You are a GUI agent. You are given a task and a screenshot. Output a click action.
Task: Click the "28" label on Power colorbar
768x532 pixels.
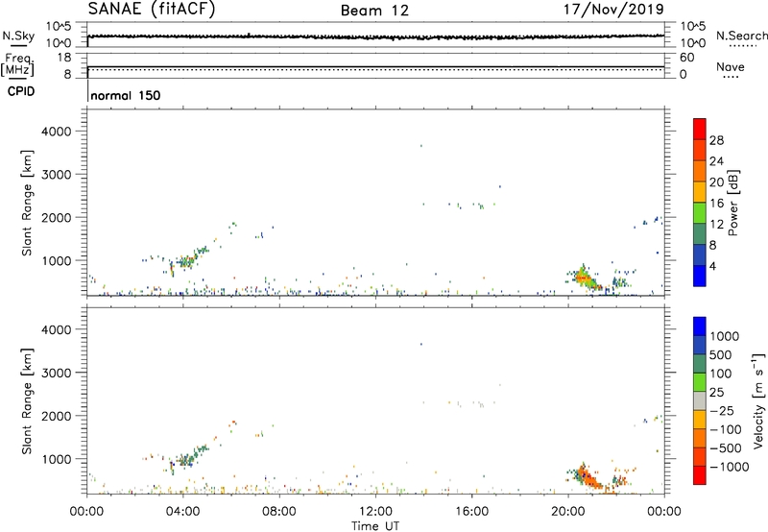click(x=716, y=140)
